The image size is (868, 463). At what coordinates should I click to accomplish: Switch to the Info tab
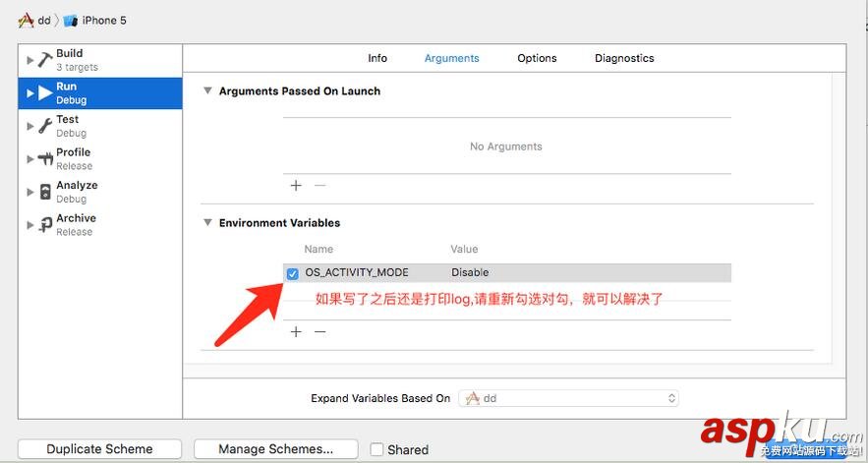coord(377,58)
